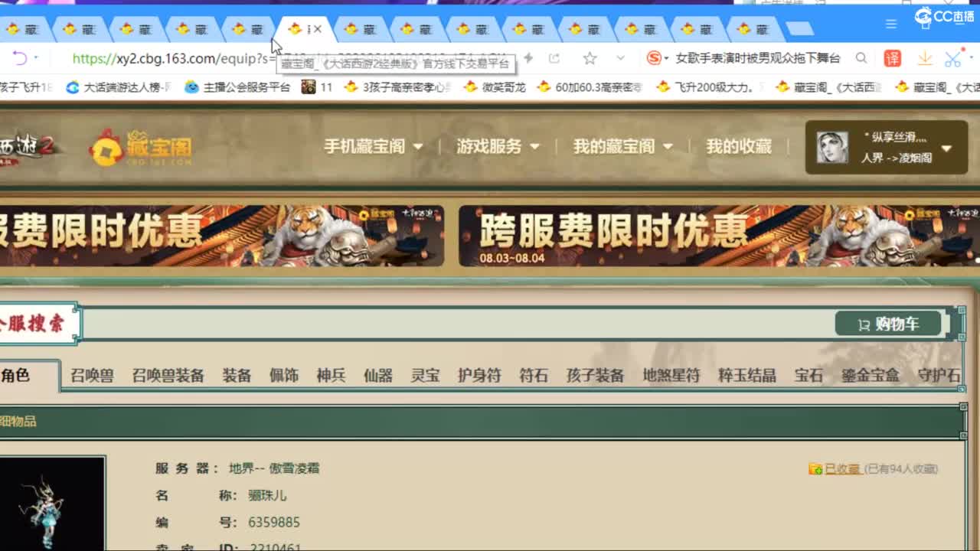Select the 孩子装备 category tab

click(595, 375)
